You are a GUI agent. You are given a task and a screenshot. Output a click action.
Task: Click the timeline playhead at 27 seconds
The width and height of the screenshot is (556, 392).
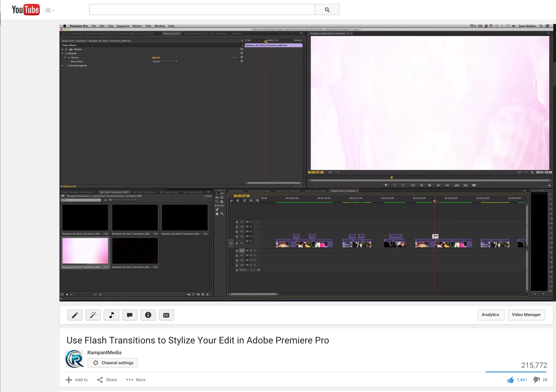click(435, 201)
